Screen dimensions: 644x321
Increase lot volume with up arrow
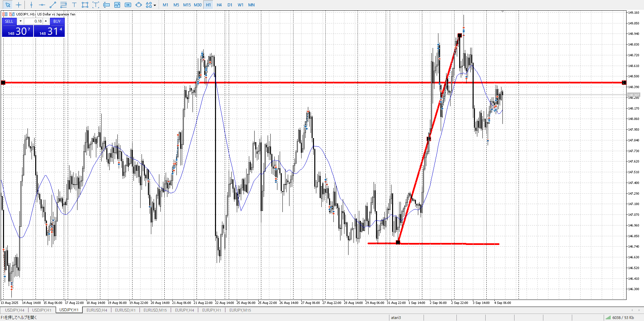(x=46, y=21)
